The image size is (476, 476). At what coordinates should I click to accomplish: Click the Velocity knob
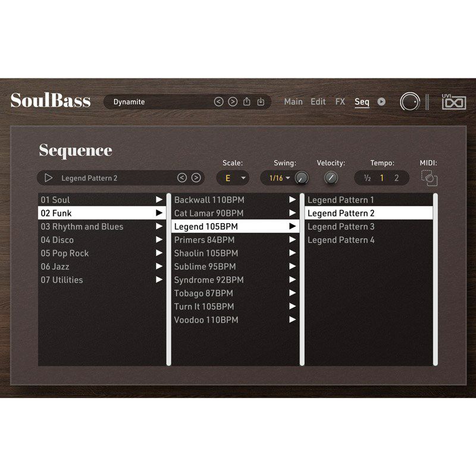[331, 178]
